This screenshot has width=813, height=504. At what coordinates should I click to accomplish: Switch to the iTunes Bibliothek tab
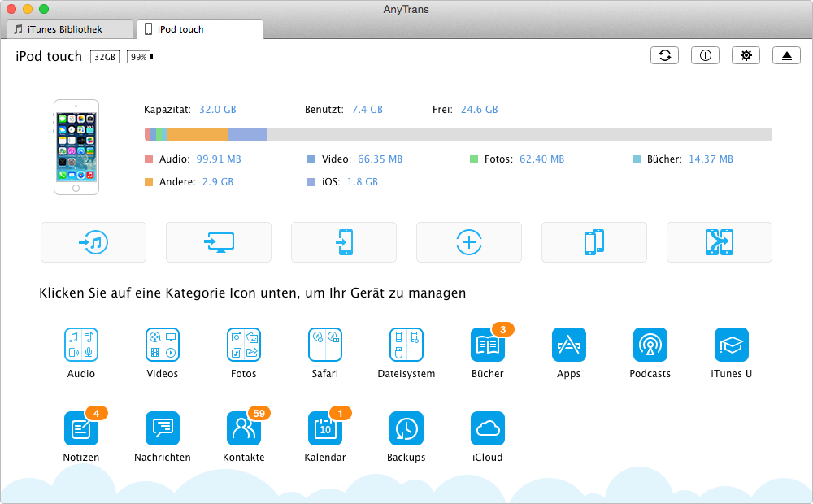[x=69, y=29]
